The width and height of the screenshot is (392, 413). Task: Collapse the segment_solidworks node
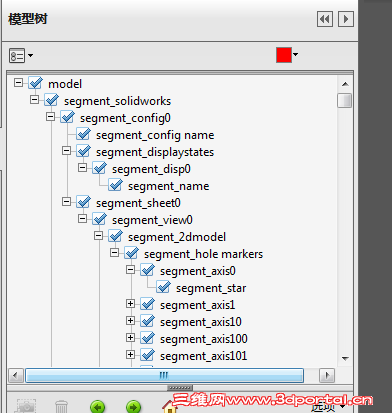(34, 99)
